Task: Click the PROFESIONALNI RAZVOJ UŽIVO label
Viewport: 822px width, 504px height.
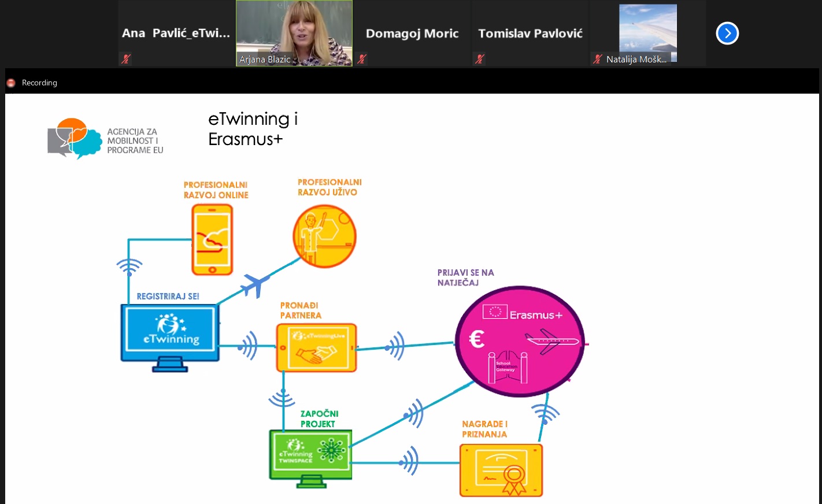Action: [x=329, y=187]
